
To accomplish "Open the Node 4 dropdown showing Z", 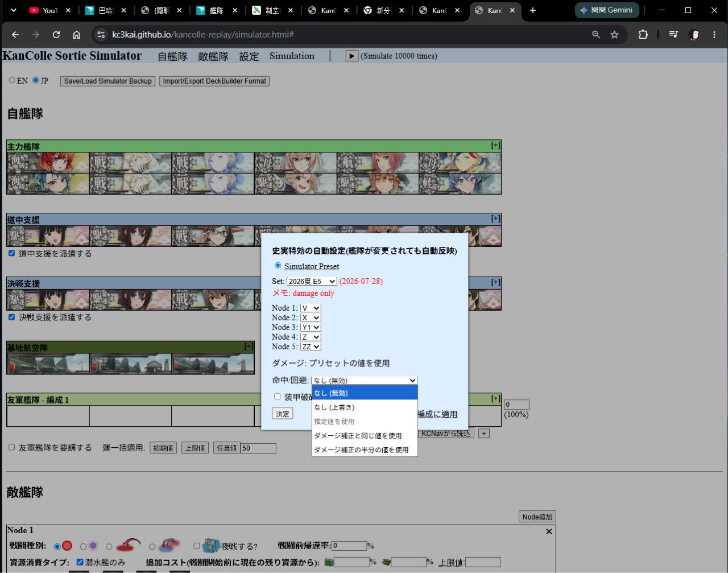I will [x=311, y=337].
